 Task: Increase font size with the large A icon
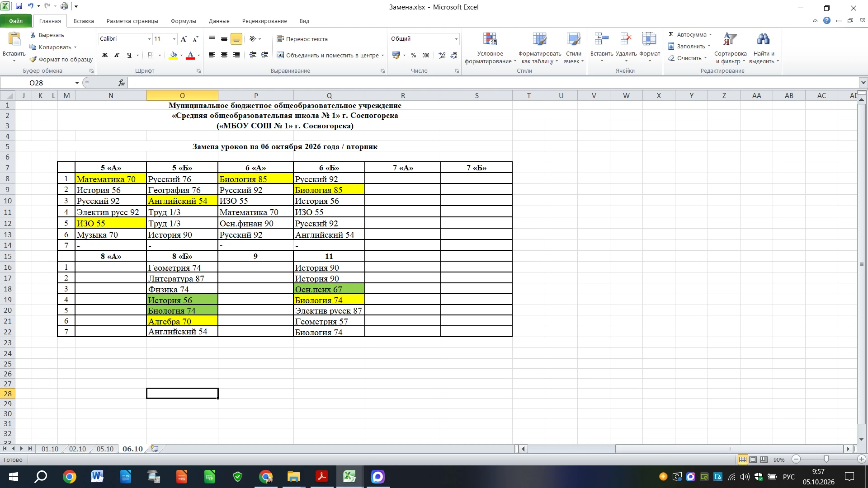184,39
